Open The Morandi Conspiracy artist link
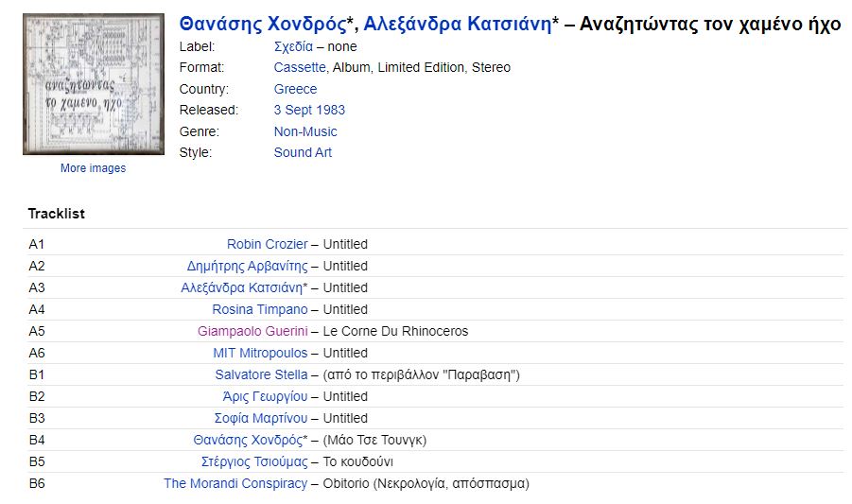The height and width of the screenshot is (504, 852). point(235,483)
